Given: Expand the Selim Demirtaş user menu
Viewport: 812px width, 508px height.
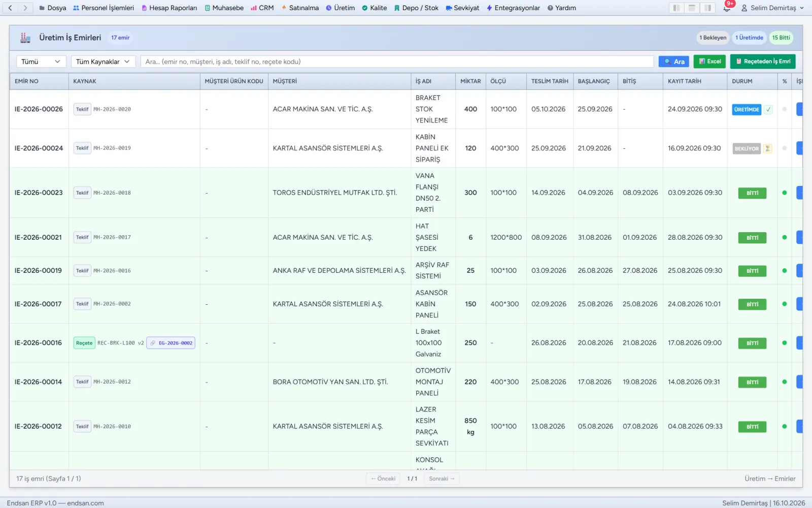Looking at the screenshot, I should [x=772, y=8].
